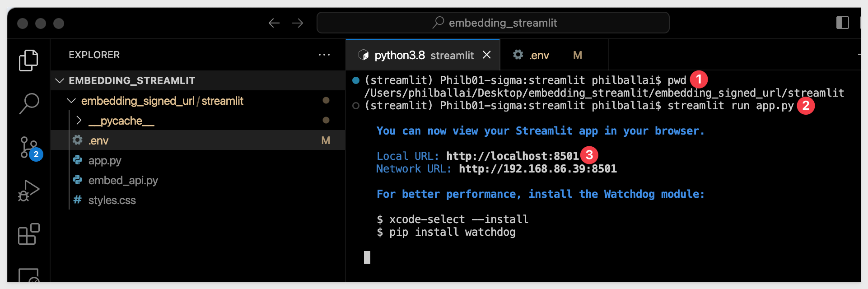Go forward with the right arrow
The width and height of the screenshot is (868, 289).
click(298, 23)
